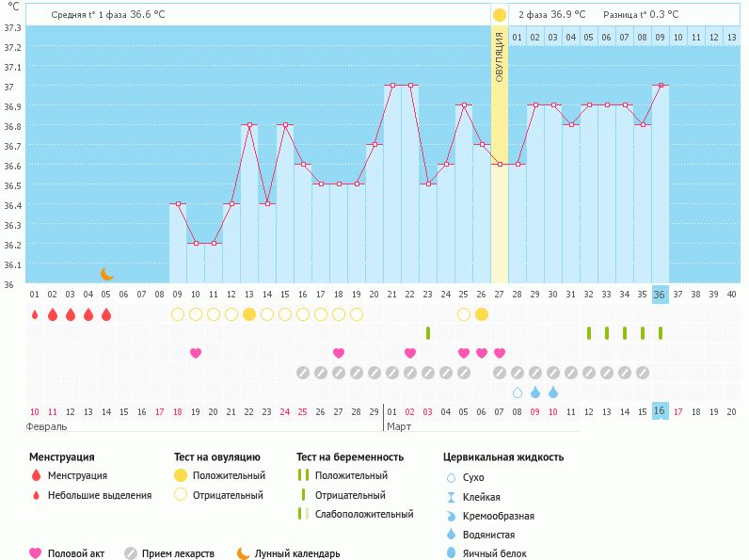Select the negative ovulation test on cycle day 25
The image size is (749, 560).
click(463, 314)
